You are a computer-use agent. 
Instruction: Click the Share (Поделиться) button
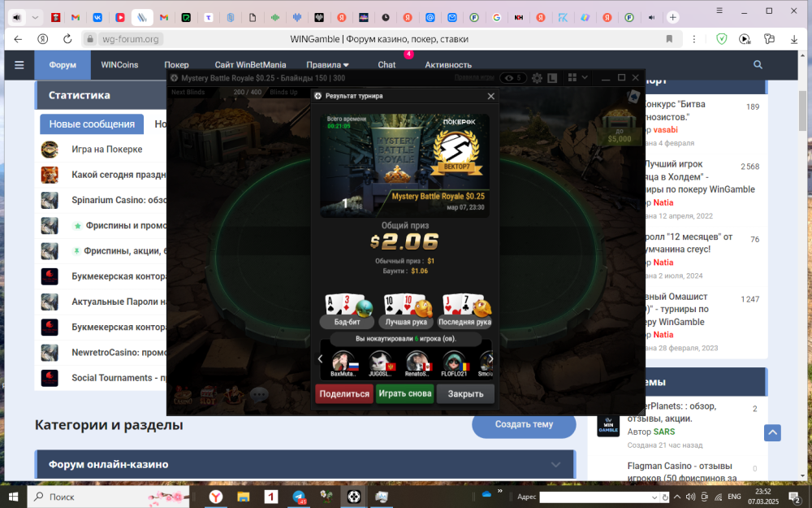[x=344, y=394]
